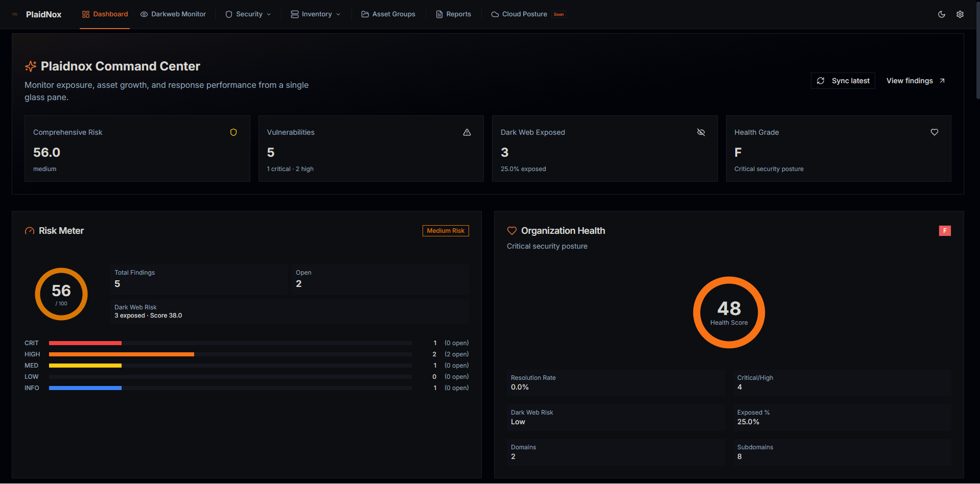Expand the Inventory dropdown menu

click(315, 14)
